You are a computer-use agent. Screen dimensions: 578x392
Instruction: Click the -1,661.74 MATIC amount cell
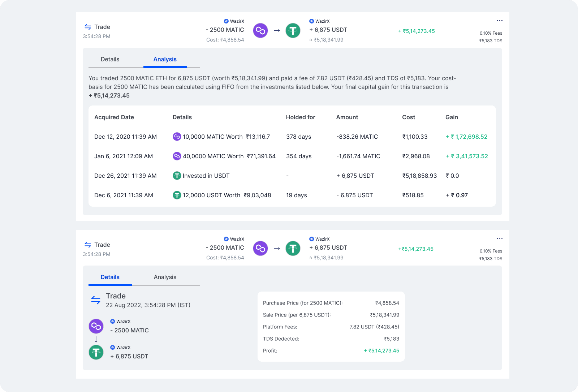[358, 156]
